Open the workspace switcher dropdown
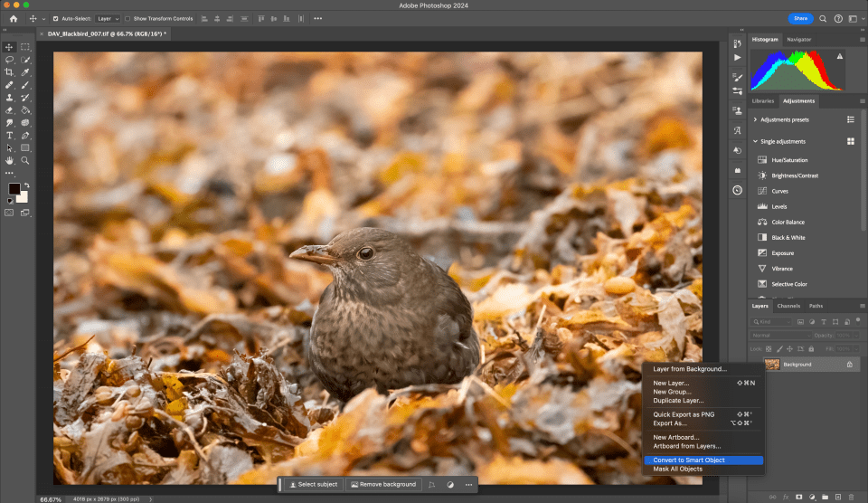This screenshot has height=503, width=868. [856, 19]
